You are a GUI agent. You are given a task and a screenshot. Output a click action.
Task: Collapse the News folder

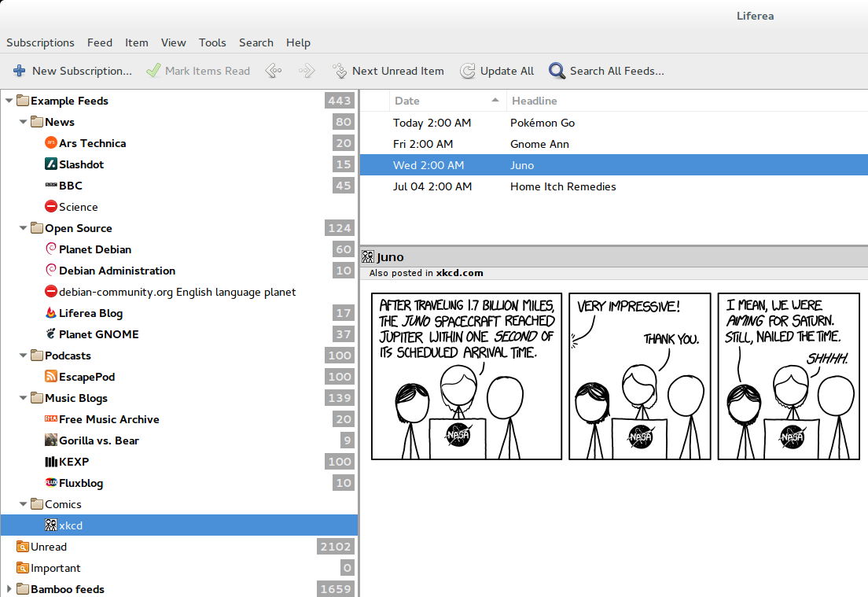tap(24, 122)
